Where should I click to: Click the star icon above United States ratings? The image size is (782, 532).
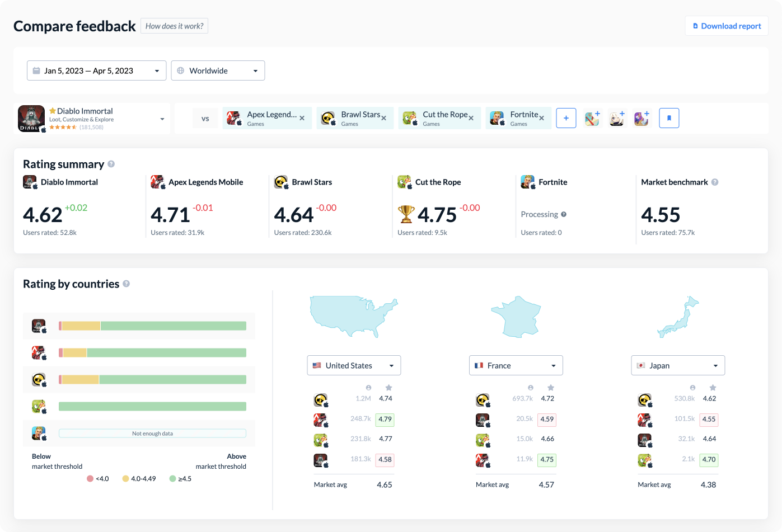tap(388, 387)
